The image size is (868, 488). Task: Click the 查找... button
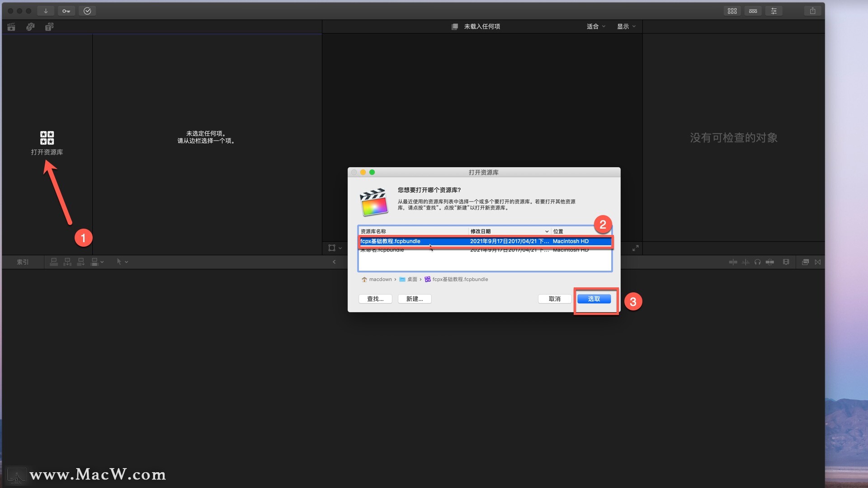[x=375, y=299]
